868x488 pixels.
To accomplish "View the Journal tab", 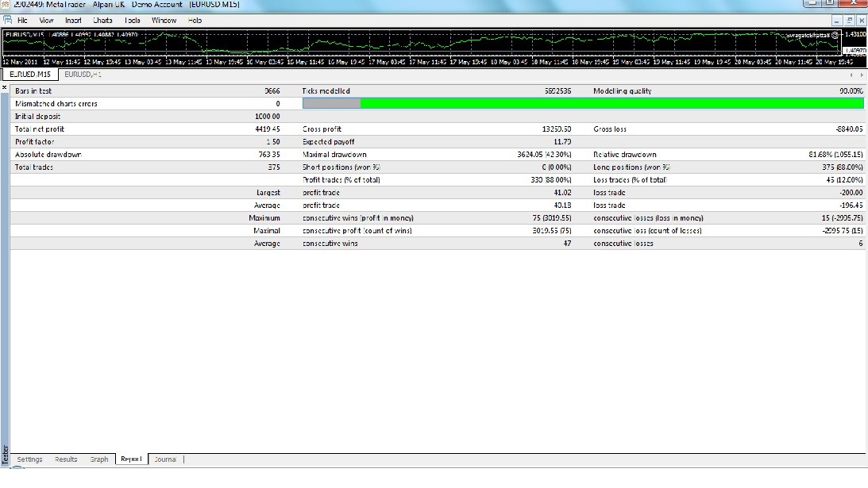I will coord(165,459).
